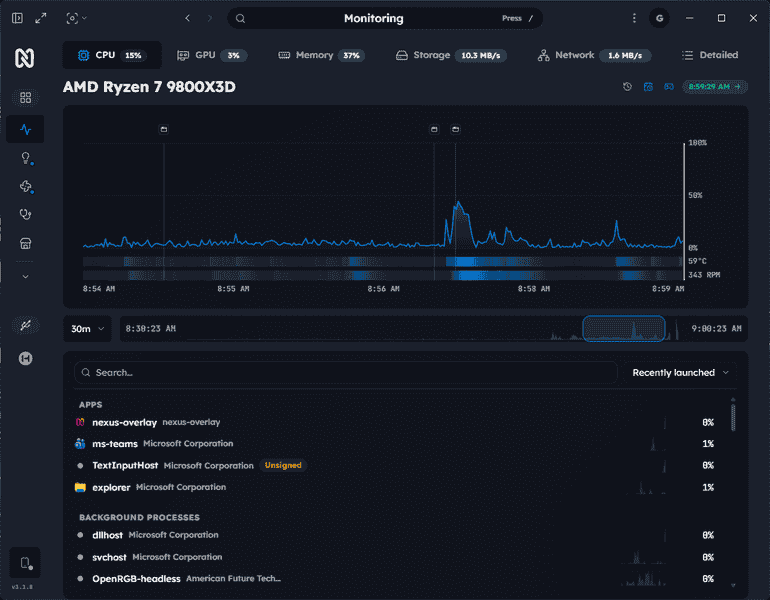The image size is (770, 600).
Task: Click the ms-teams app icon
Action: click(x=80, y=444)
